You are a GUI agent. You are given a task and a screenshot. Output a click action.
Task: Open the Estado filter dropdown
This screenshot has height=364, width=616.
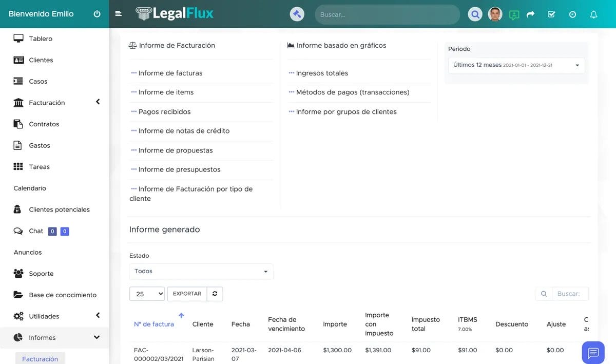click(201, 271)
